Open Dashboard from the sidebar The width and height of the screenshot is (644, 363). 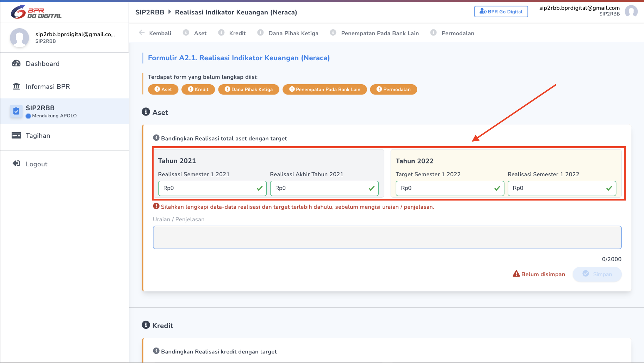pyautogui.click(x=64, y=63)
